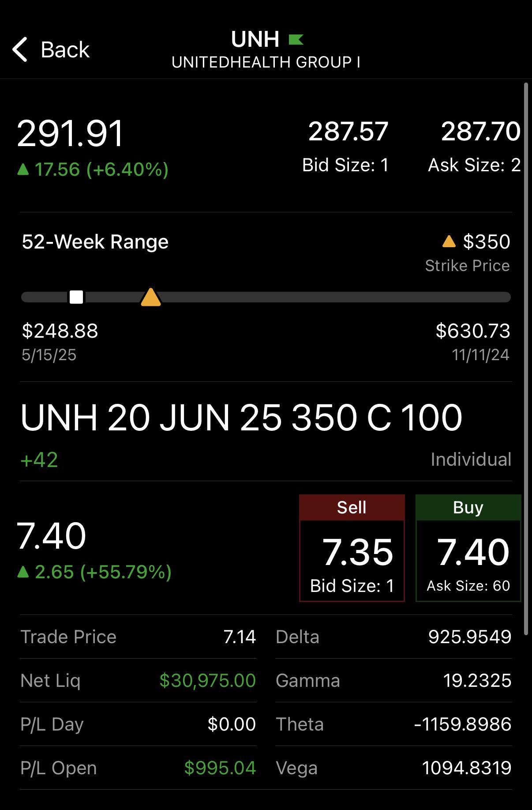Tap the green flag next to UNH
The height and width of the screenshot is (810, 532).
296,40
